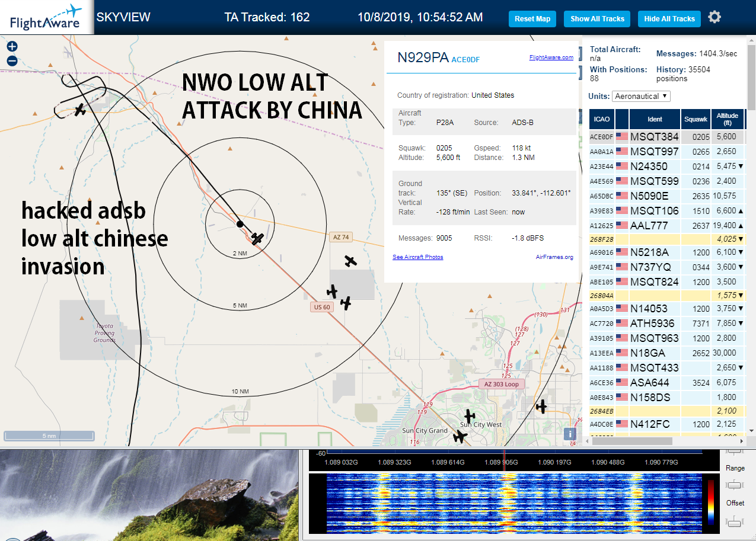The image size is (756, 541).
Task: Select the aircraft icon beside Sun City Grand
Action: (x=460, y=436)
